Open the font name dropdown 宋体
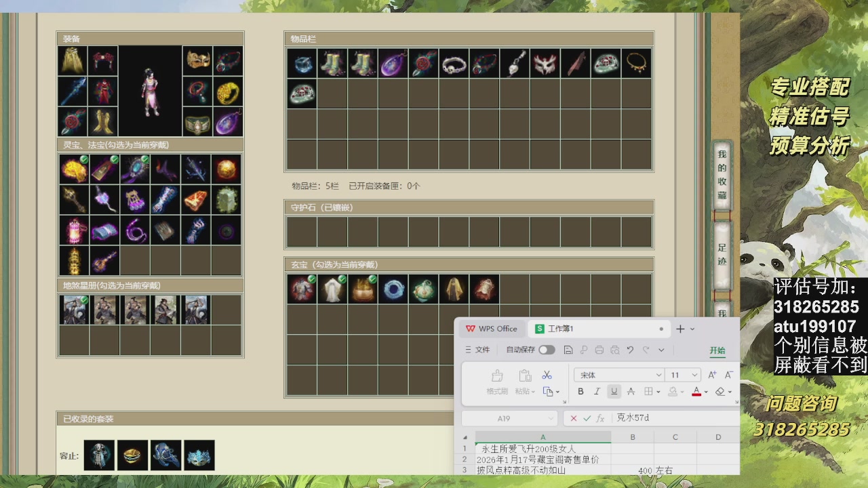Image resolution: width=868 pixels, height=488 pixels. click(x=658, y=375)
